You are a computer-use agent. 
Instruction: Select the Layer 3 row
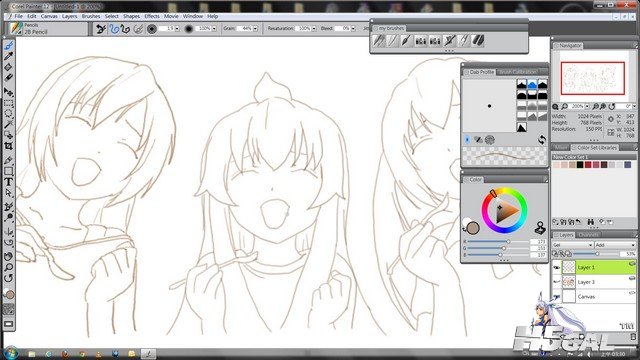click(594, 282)
